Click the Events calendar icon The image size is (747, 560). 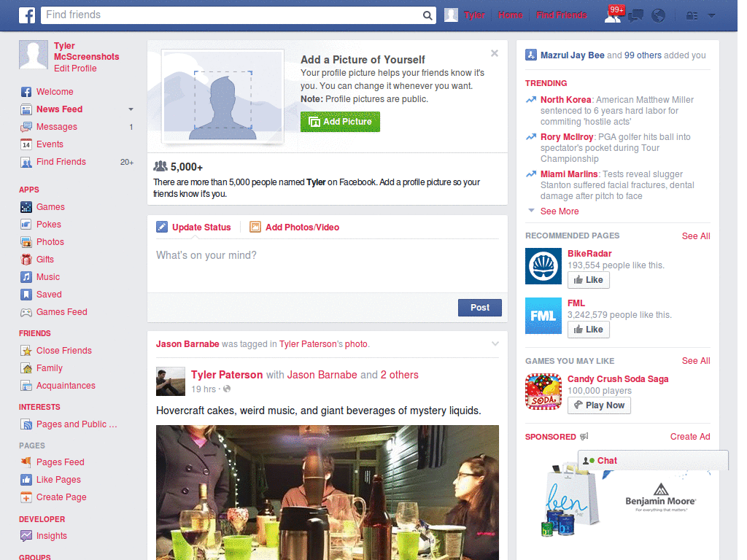[26, 144]
